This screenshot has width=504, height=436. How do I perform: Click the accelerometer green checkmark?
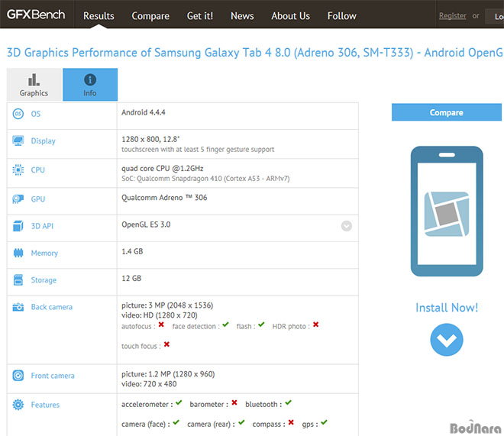coord(179,402)
